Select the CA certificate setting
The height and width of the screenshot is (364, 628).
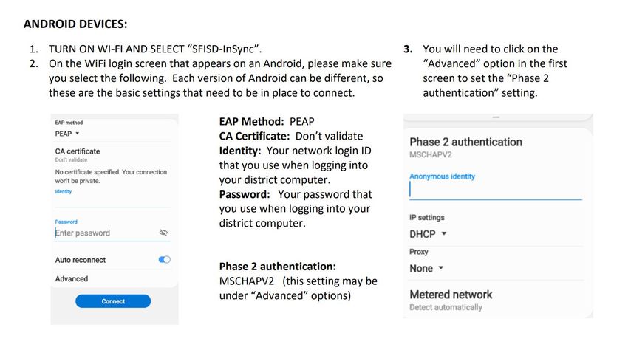[112, 154]
